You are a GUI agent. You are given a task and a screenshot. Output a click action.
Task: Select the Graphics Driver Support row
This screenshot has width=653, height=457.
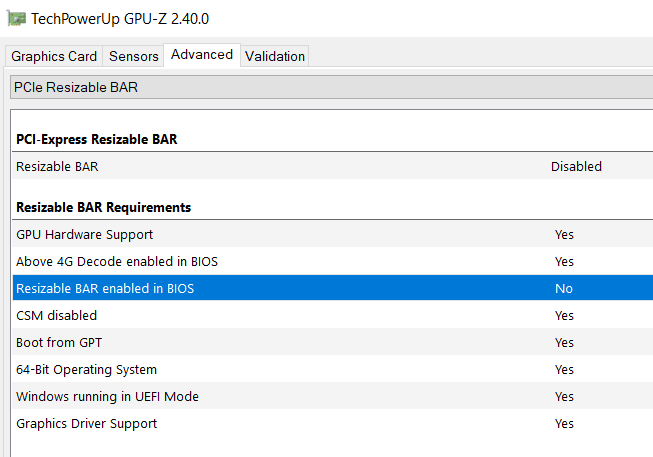(333, 424)
